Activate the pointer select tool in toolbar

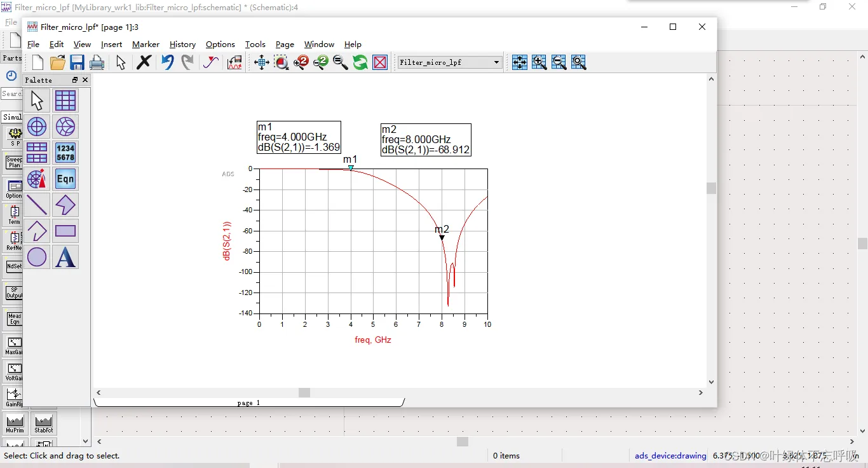(x=121, y=62)
